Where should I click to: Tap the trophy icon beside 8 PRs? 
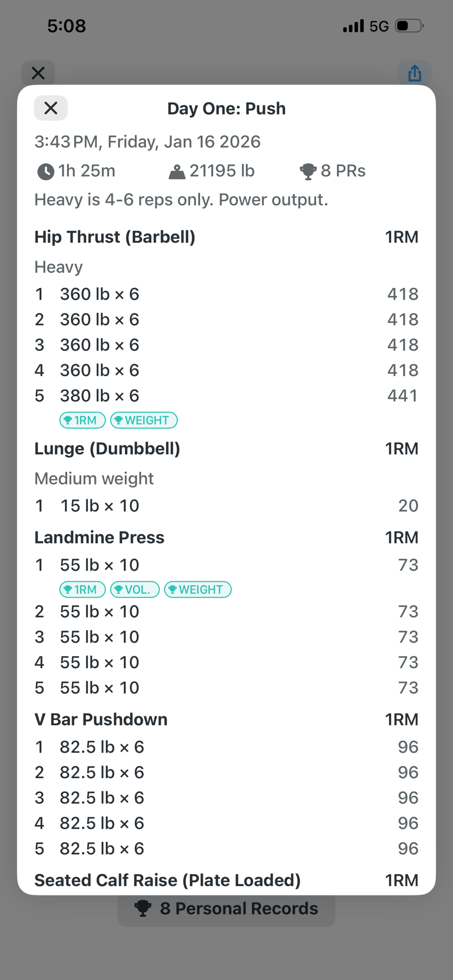(x=308, y=171)
